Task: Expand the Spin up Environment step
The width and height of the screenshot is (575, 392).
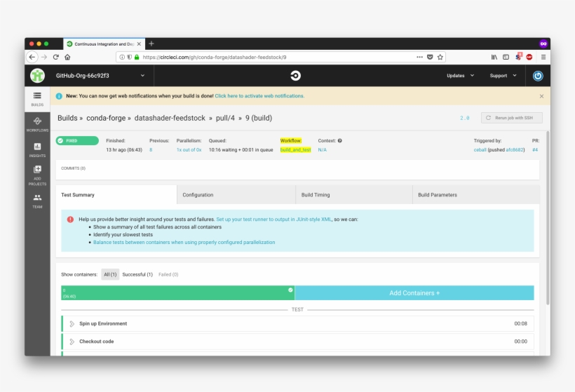Action: (103, 323)
